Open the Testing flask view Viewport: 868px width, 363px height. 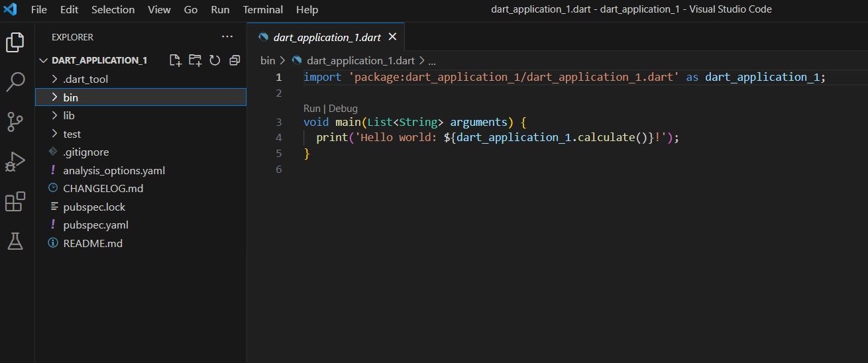15,241
